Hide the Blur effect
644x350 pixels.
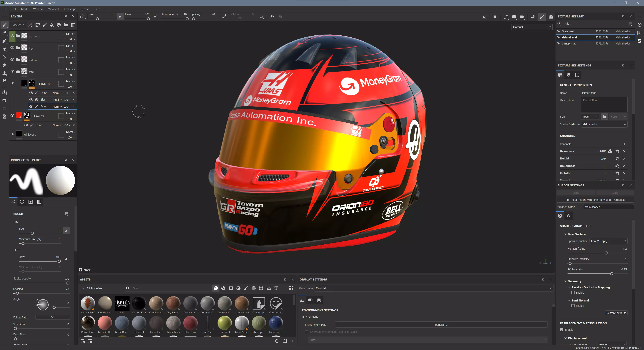click(31, 100)
